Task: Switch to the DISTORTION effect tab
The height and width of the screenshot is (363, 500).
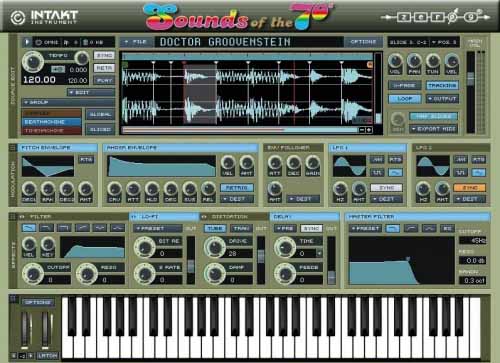Action: click(234, 217)
